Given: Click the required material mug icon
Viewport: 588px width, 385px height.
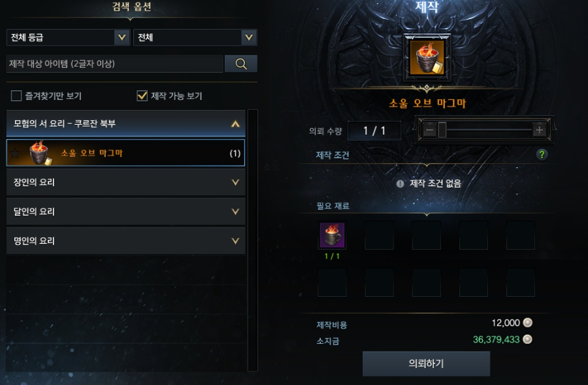Looking at the screenshot, I should (332, 235).
